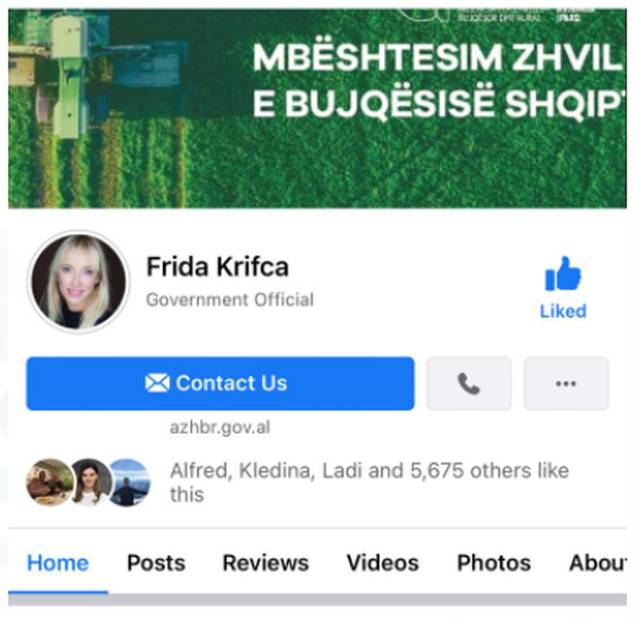
Task: Toggle the Liked label to unlike the page
Action: [563, 311]
